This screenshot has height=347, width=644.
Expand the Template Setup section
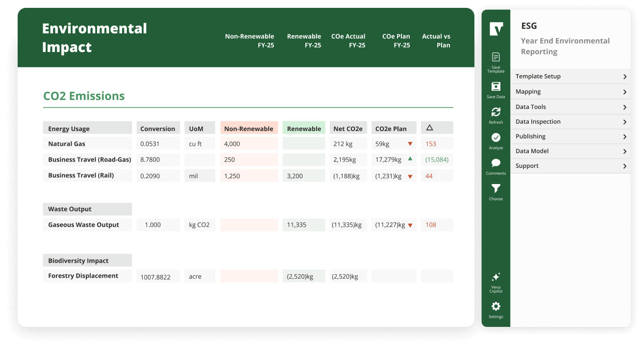coord(570,76)
